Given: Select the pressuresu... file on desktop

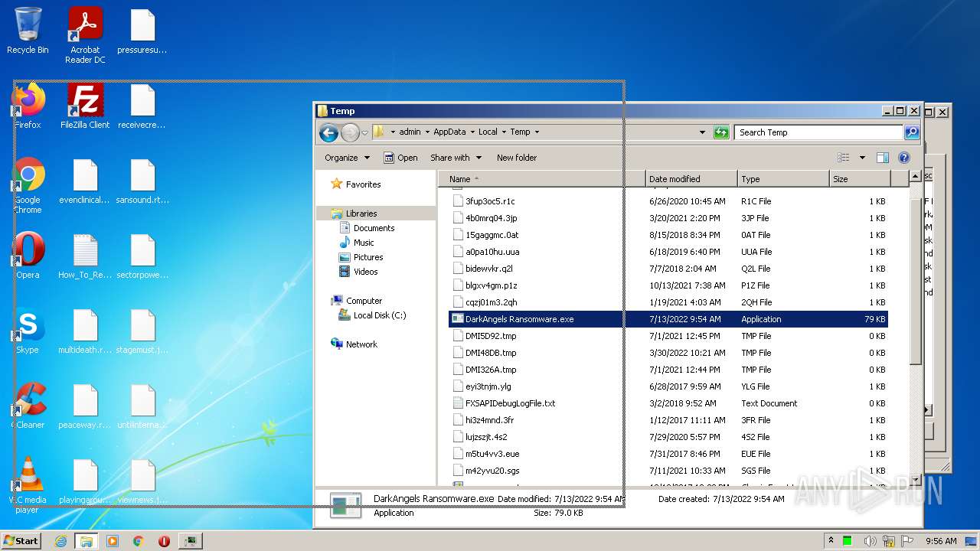Looking at the screenshot, I should tap(142, 31).
